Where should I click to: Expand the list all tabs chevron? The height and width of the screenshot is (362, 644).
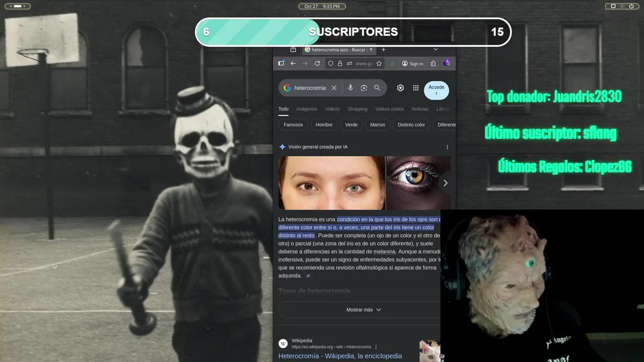tap(436, 49)
